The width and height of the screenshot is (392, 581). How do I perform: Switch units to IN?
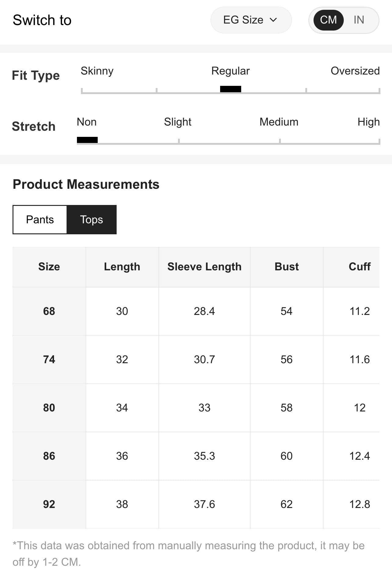pos(359,20)
